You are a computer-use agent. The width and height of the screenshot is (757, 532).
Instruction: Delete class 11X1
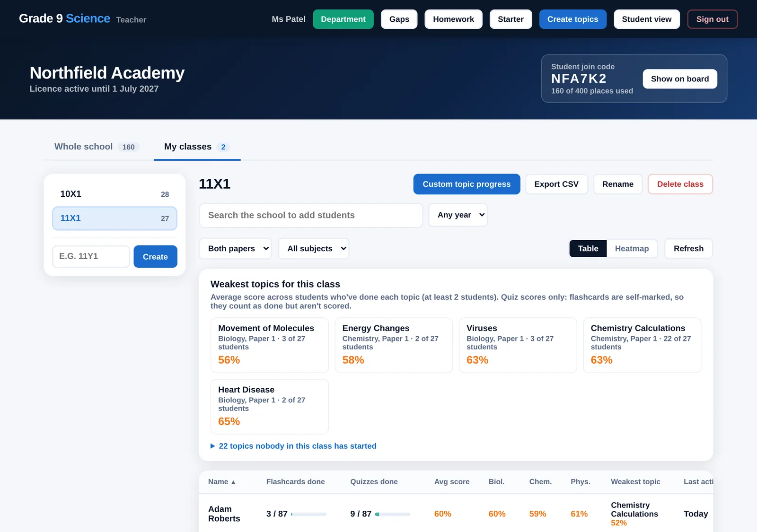coord(680,184)
